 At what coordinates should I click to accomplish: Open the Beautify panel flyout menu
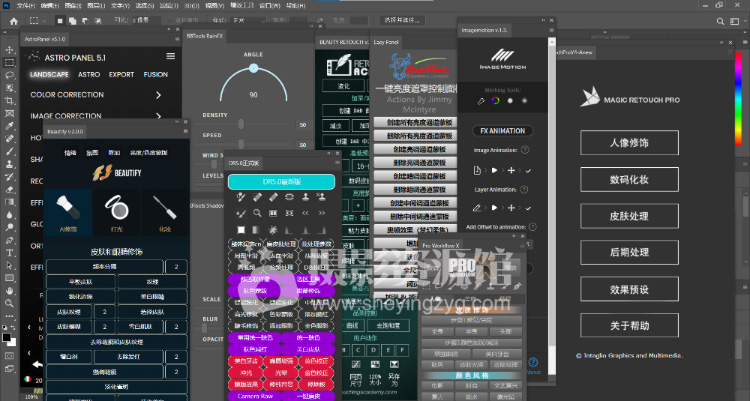186,131
